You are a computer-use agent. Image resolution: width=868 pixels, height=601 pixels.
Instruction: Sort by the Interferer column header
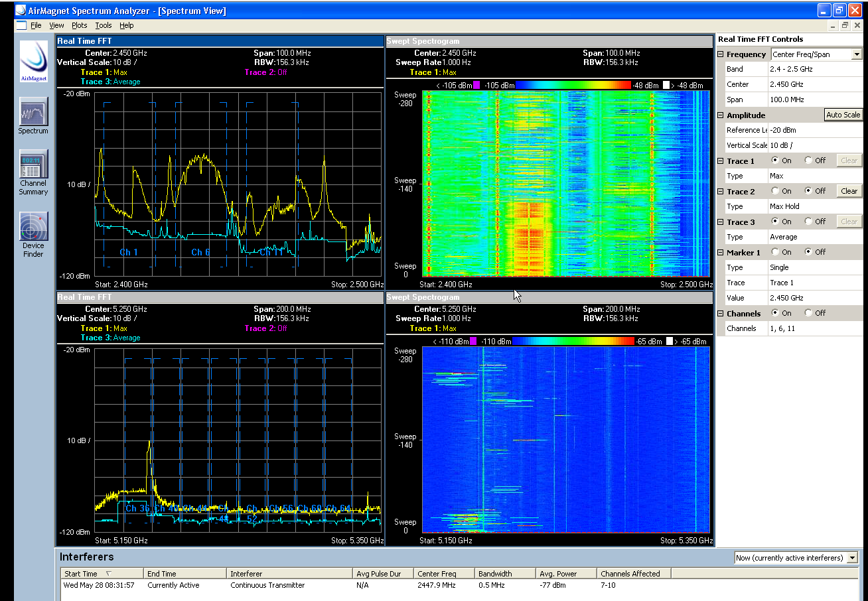(289, 574)
